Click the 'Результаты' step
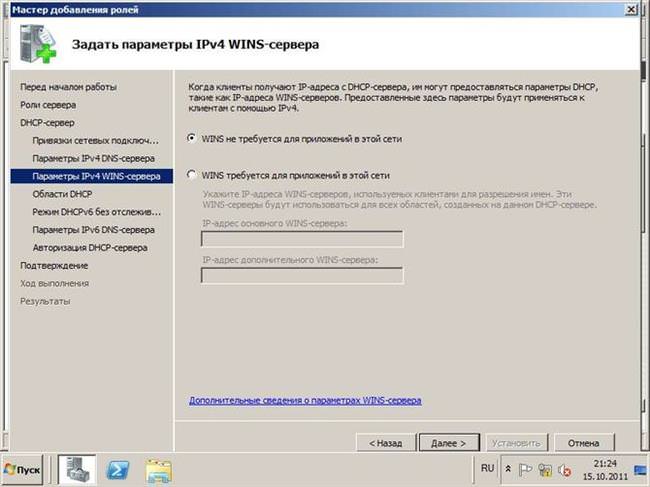Viewport: 650px width, 487px height. tap(45, 301)
